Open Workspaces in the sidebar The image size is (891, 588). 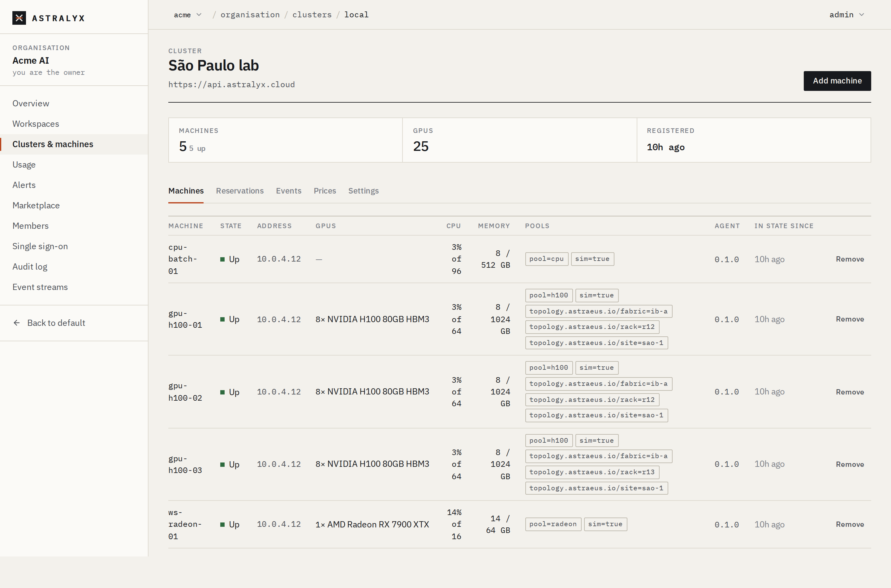coord(74,124)
